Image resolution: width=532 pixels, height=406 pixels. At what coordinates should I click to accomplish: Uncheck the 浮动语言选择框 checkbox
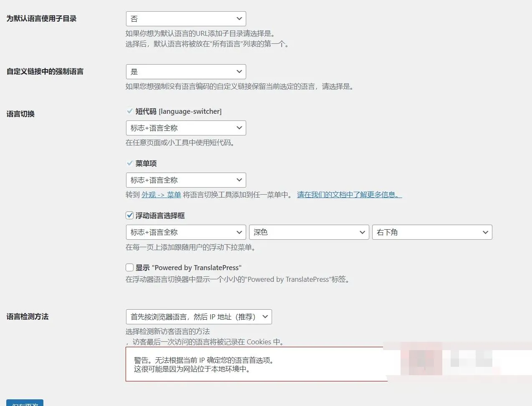click(130, 216)
